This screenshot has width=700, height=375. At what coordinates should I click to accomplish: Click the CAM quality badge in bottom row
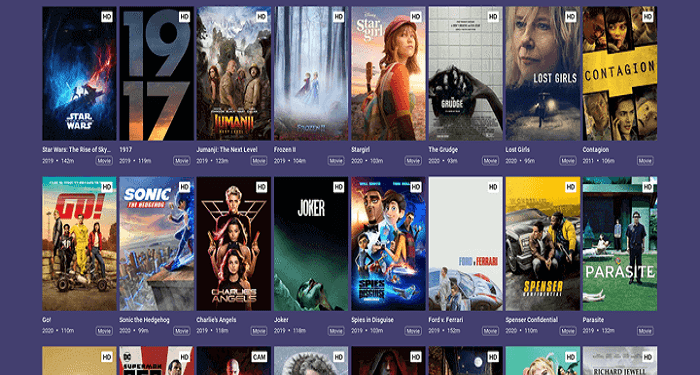259,357
